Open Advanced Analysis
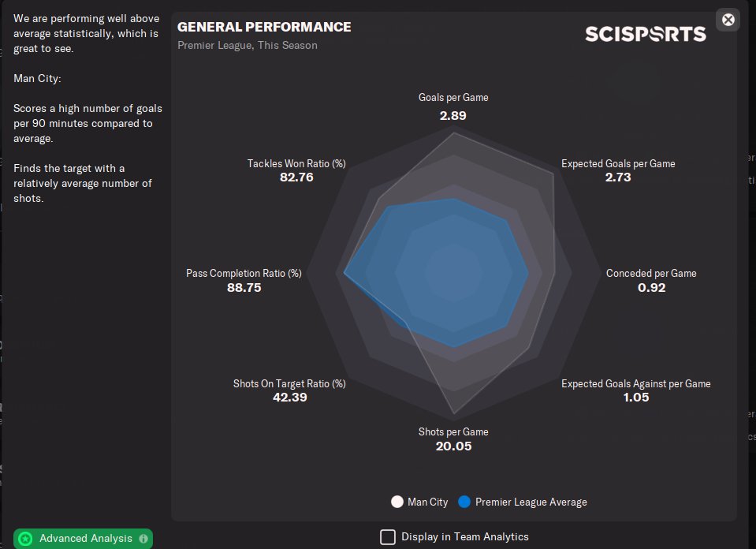The height and width of the screenshot is (549, 756). click(x=85, y=539)
